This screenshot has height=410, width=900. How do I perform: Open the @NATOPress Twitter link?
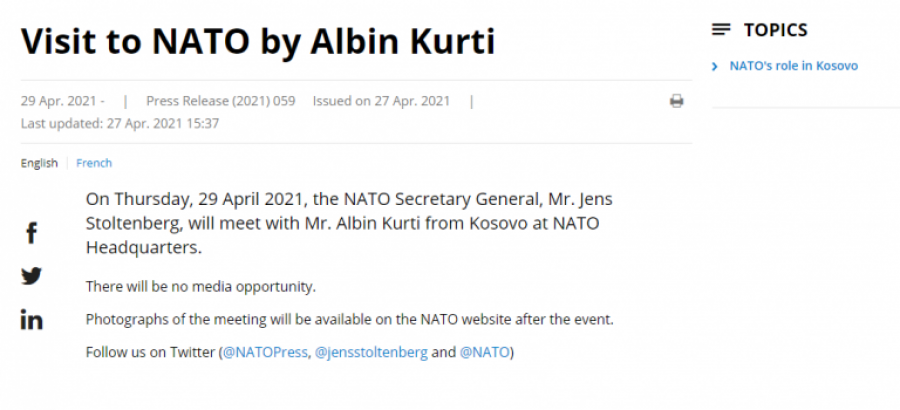pyautogui.click(x=265, y=352)
